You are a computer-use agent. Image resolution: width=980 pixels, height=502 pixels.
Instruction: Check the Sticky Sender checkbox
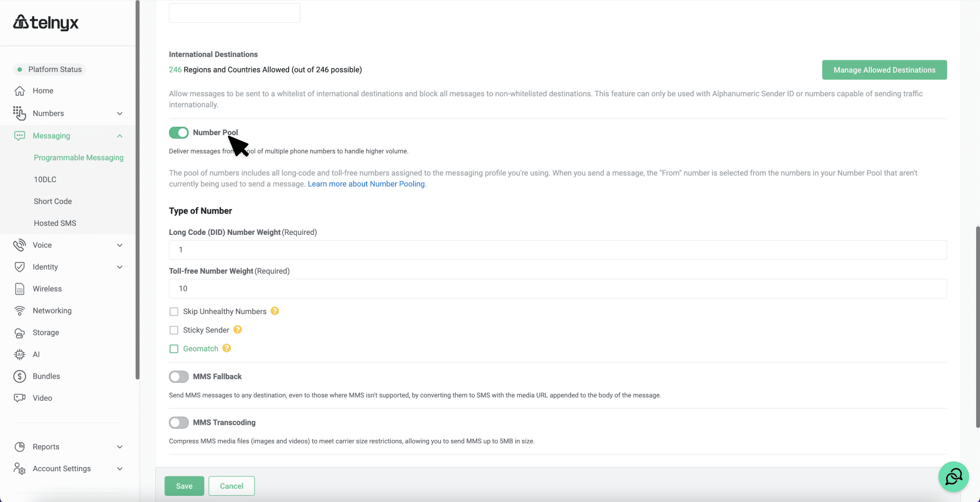pyautogui.click(x=174, y=330)
